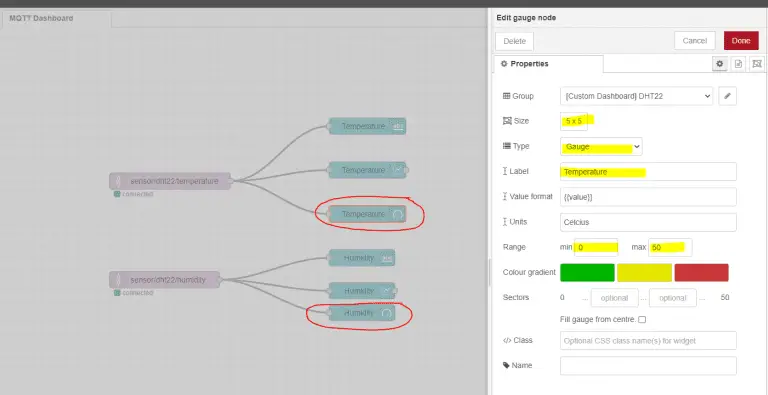Select the circled Temperature gauge node
This screenshot has height=395, width=768.
(x=367, y=214)
